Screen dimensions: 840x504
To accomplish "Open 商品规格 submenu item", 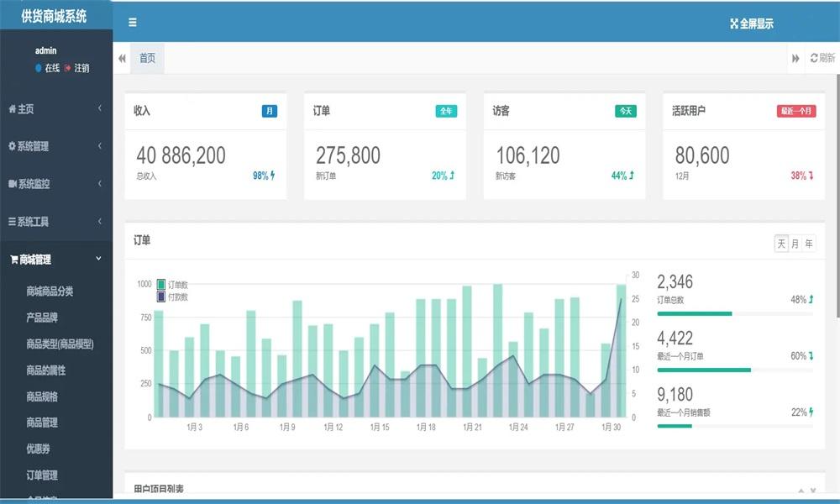I will point(42,396).
